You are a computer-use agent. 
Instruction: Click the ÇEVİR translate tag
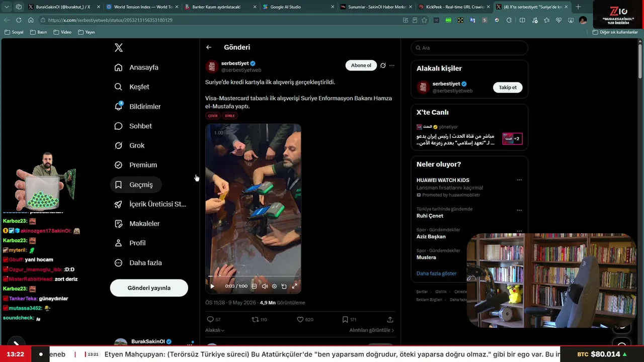tap(213, 116)
